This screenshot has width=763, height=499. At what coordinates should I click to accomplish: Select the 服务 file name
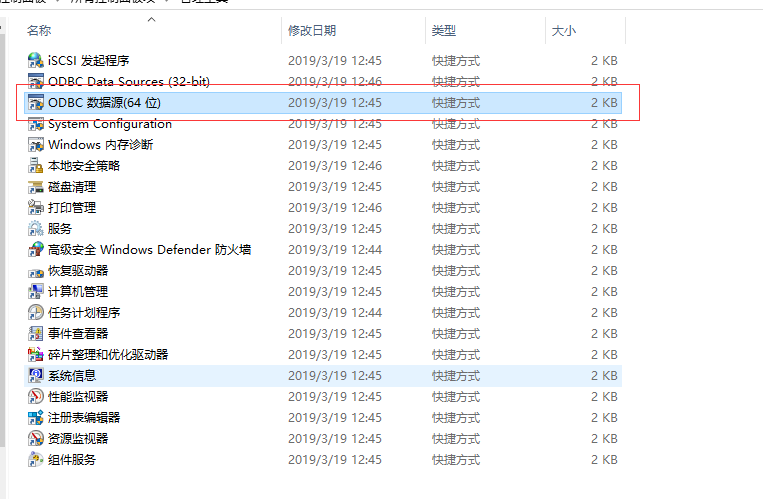coord(60,228)
